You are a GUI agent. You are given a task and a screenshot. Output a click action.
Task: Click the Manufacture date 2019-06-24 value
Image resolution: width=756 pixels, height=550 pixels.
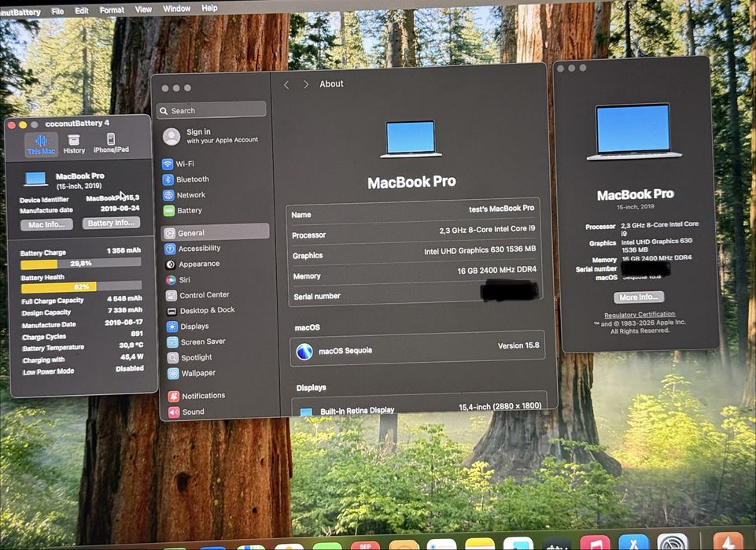(x=120, y=209)
